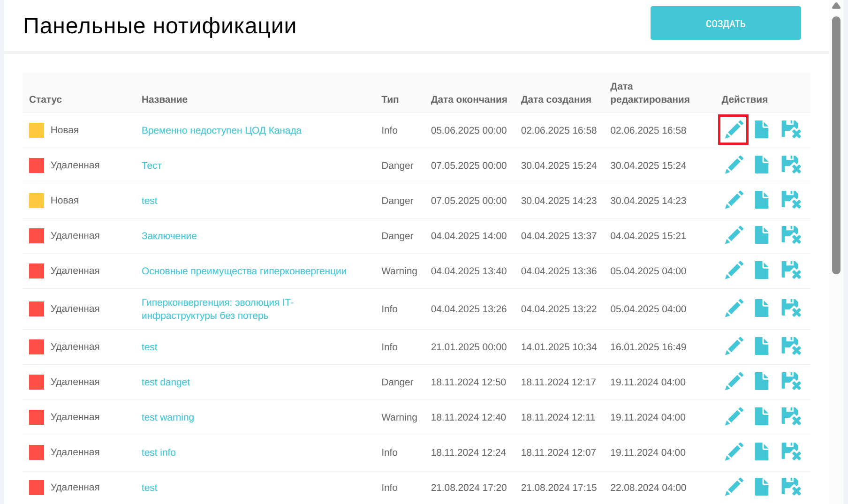Click the document icon in the Тест row

pyautogui.click(x=762, y=165)
